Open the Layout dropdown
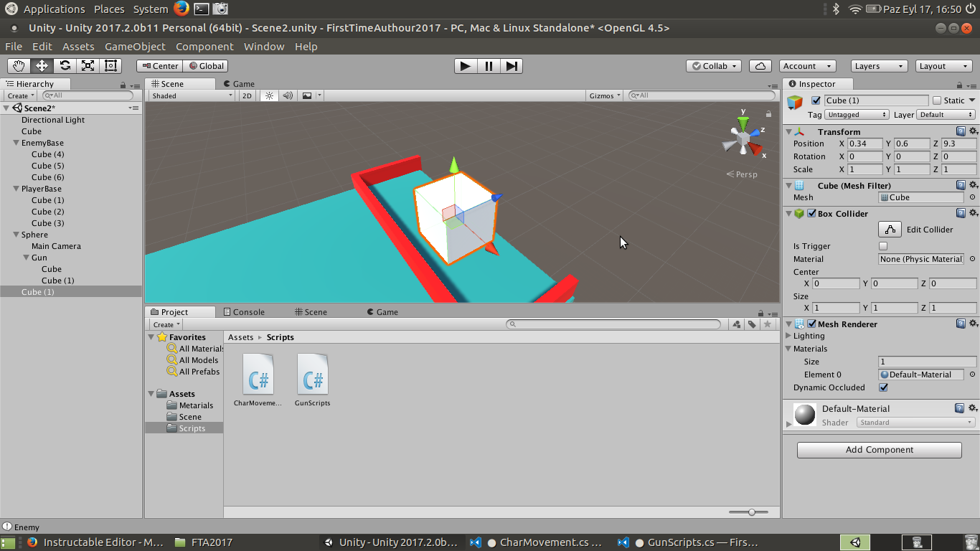Image resolution: width=980 pixels, height=551 pixels. pos(943,66)
